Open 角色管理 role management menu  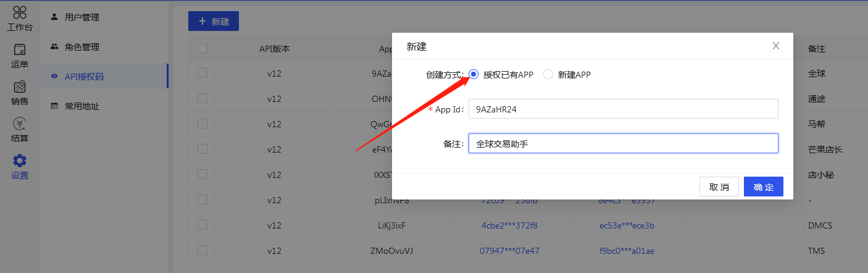click(81, 47)
